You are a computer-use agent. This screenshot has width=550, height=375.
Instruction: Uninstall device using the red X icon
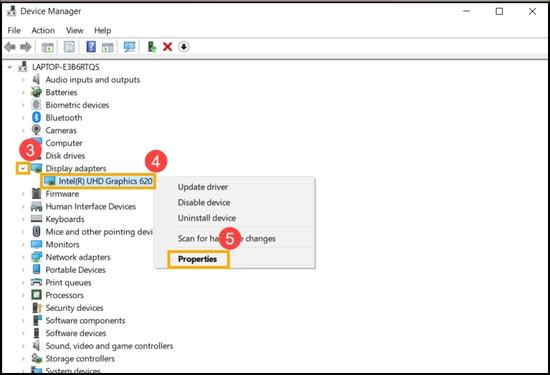point(168,47)
